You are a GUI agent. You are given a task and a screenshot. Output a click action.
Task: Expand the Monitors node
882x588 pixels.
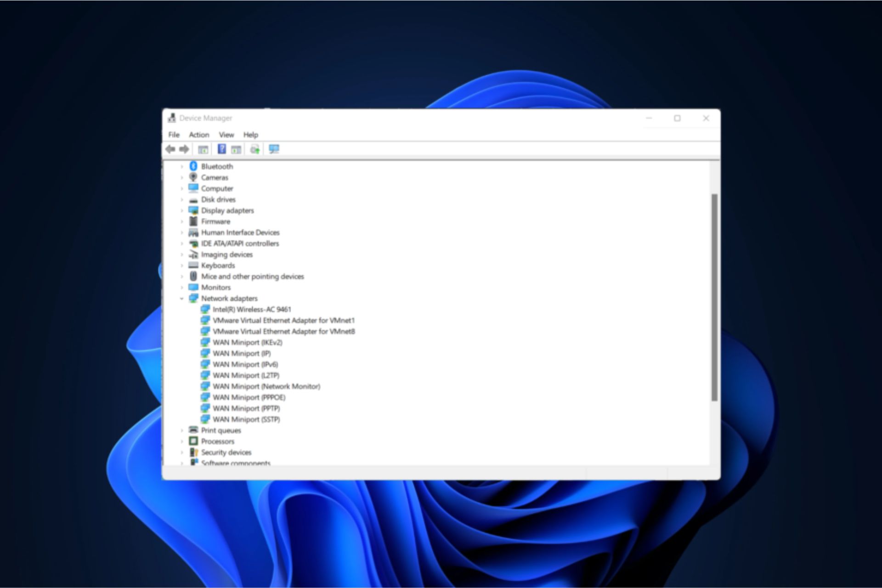click(x=182, y=288)
